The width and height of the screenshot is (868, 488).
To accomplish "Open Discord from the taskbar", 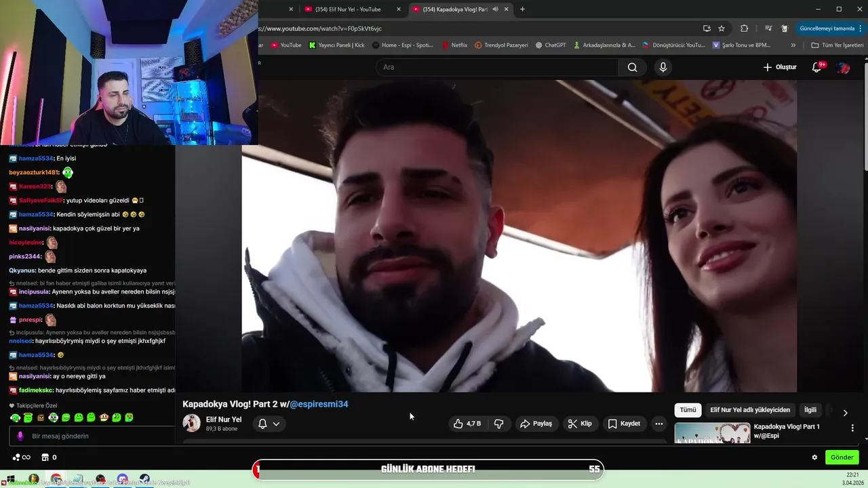I will (x=122, y=479).
